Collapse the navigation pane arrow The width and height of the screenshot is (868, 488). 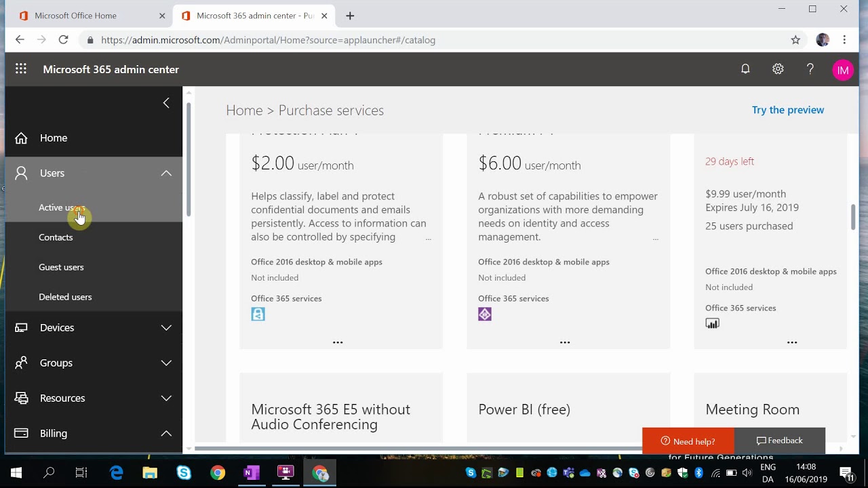pyautogui.click(x=166, y=103)
